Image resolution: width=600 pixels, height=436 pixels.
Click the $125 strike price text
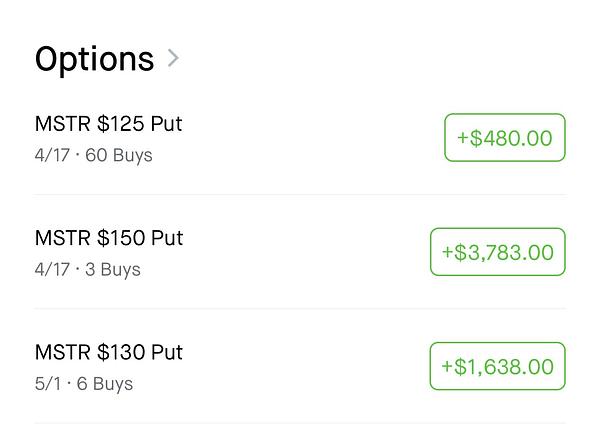tap(121, 124)
